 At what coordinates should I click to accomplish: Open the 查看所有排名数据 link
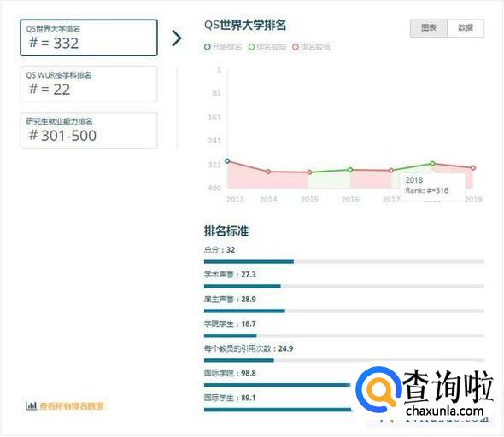[x=72, y=406]
